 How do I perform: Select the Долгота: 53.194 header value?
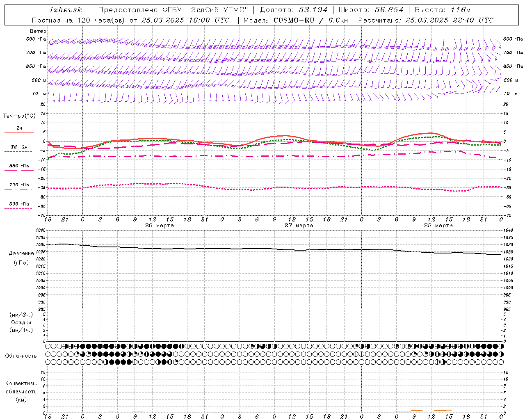tap(293, 10)
